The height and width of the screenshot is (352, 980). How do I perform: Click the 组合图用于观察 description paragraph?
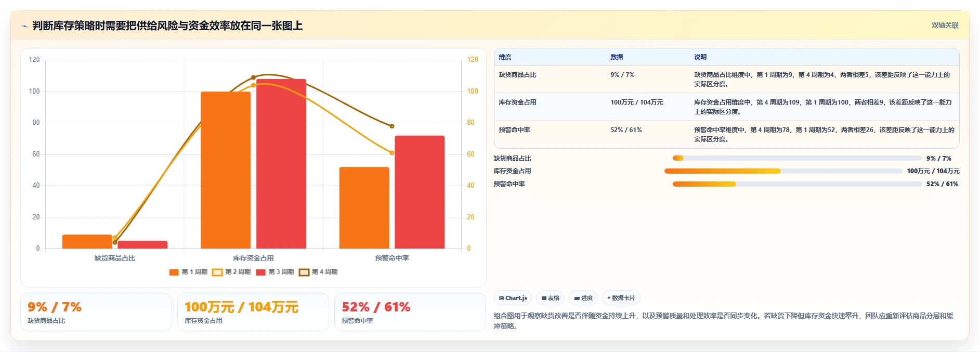tap(724, 321)
